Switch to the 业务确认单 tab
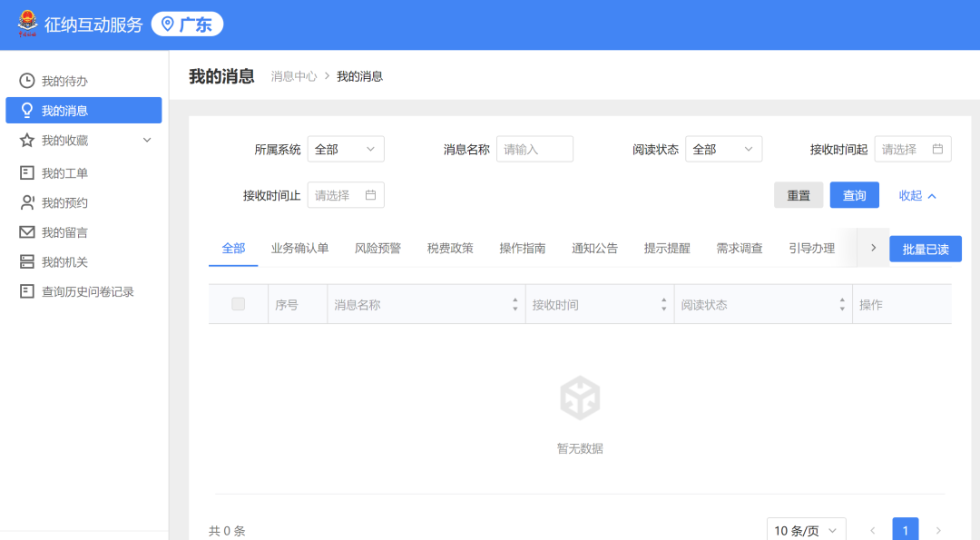 [299, 248]
